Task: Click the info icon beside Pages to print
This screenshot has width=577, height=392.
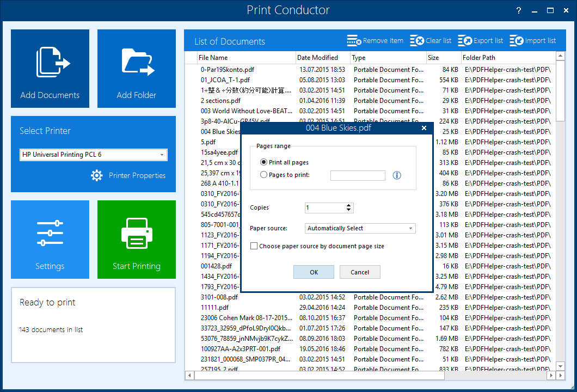Action: click(397, 175)
